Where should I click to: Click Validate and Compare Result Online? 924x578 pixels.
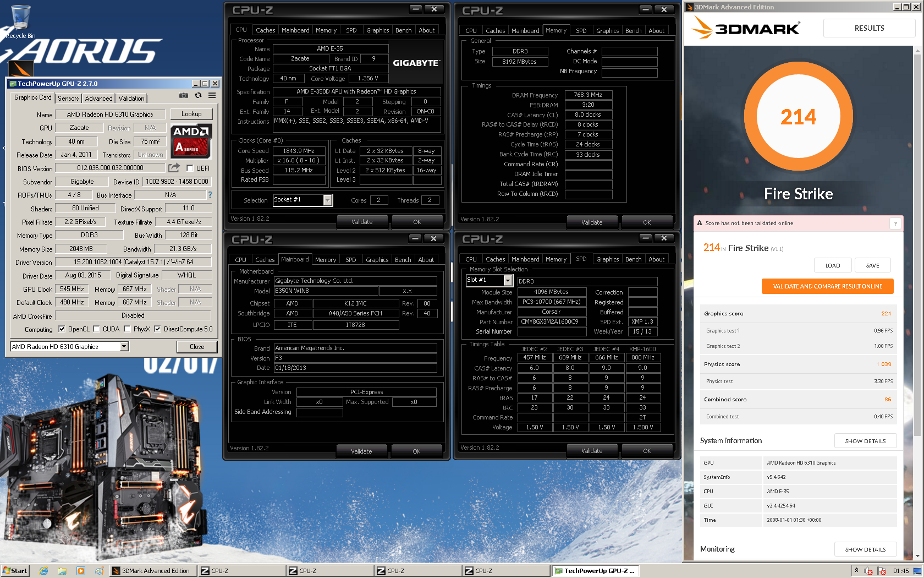click(827, 286)
